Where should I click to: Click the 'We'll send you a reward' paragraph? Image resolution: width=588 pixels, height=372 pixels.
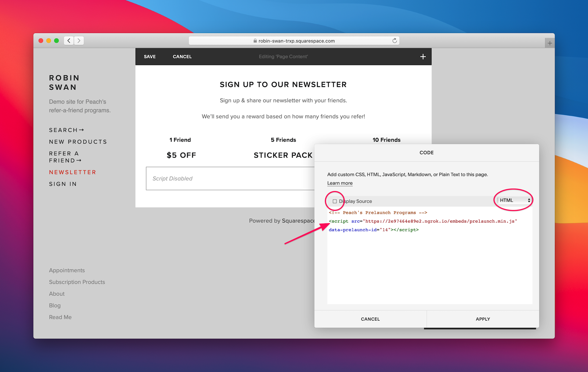(x=283, y=116)
